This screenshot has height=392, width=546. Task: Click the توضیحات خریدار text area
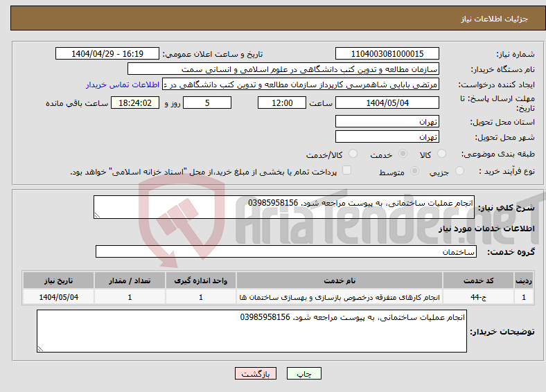[252, 331]
